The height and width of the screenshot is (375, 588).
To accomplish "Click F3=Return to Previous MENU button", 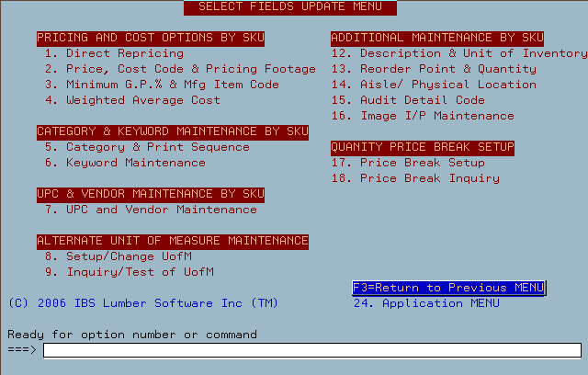I will point(448,288).
